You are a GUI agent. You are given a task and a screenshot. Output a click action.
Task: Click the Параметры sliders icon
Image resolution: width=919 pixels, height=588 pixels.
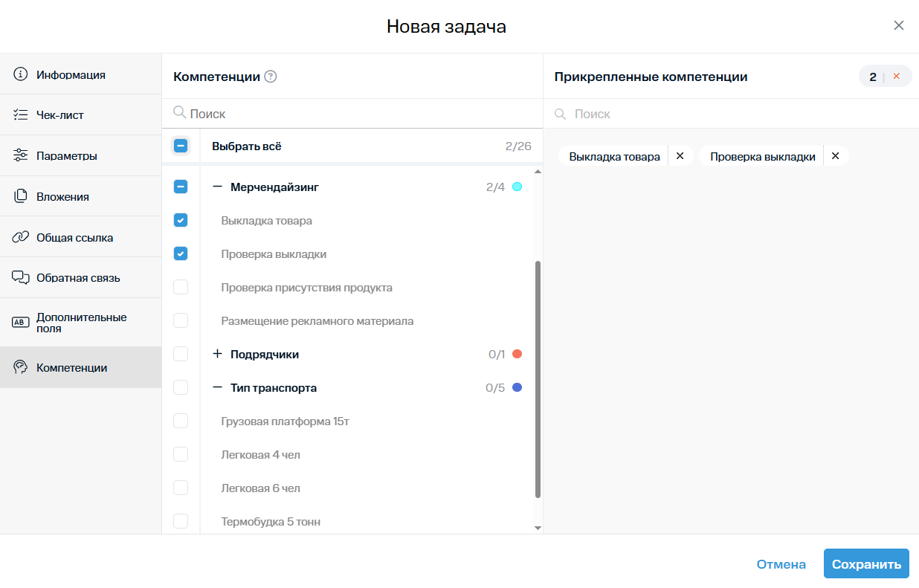click(21, 156)
